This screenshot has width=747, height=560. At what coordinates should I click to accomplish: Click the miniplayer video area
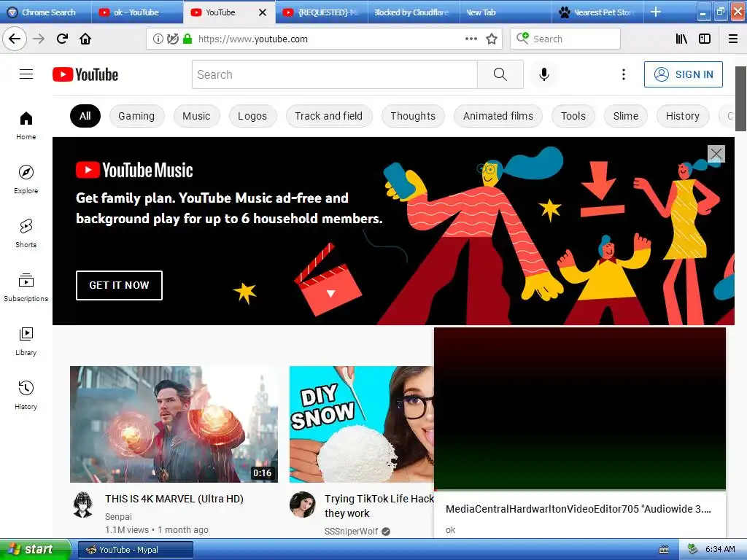coord(580,408)
